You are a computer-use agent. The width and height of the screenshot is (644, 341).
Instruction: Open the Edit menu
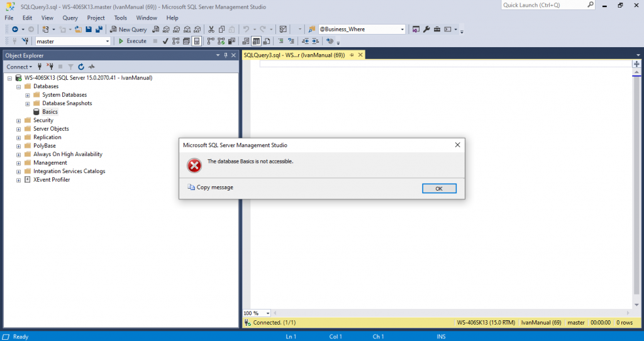pos(28,18)
